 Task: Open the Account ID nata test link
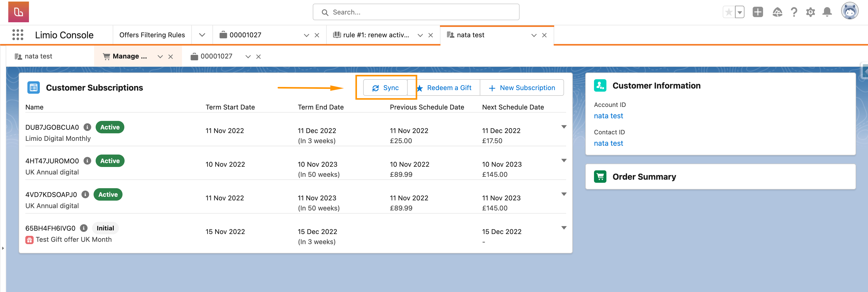[608, 116]
